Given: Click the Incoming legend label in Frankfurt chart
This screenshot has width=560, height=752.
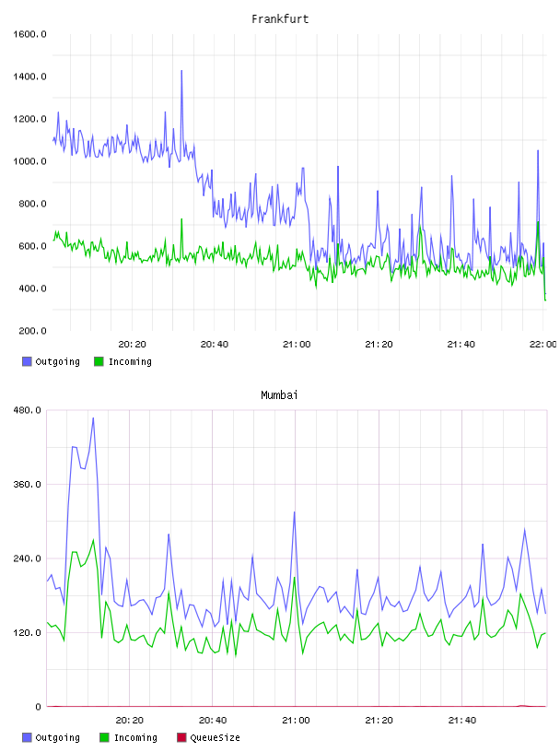Looking at the screenshot, I should click(130, 361).
